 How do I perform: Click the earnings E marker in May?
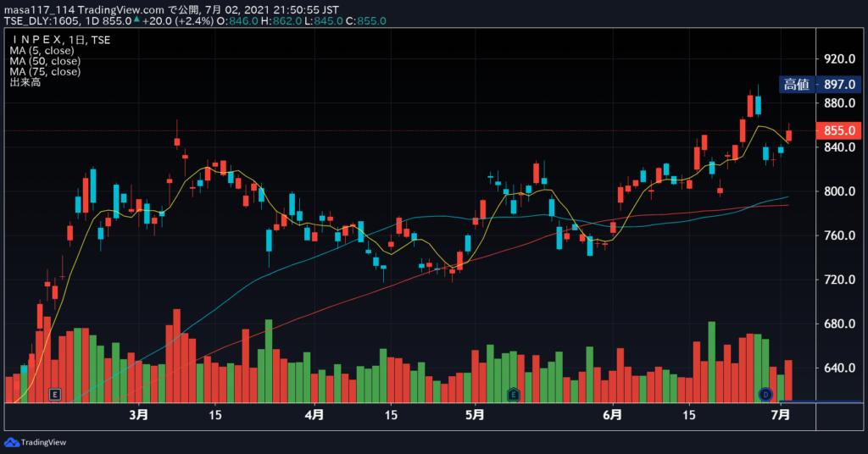(513, 394)
